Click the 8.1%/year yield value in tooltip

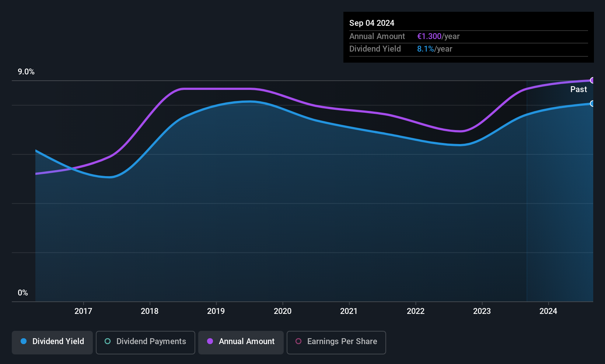pyautogui.click(x=434, y=49)
